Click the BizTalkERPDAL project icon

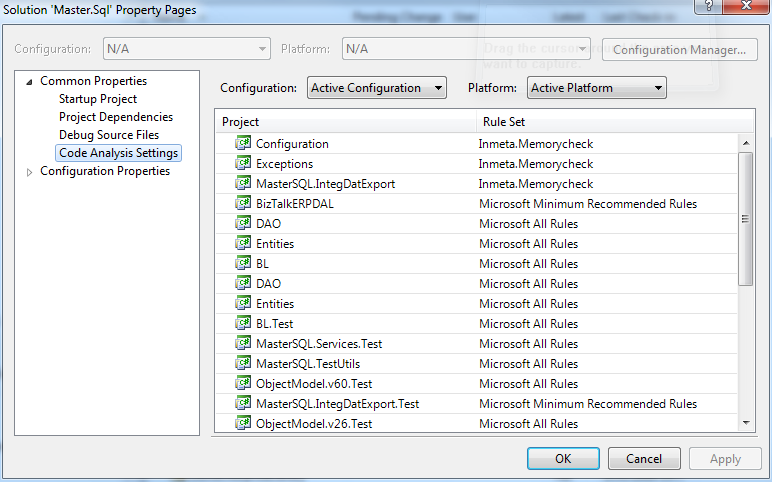(243, 203)
